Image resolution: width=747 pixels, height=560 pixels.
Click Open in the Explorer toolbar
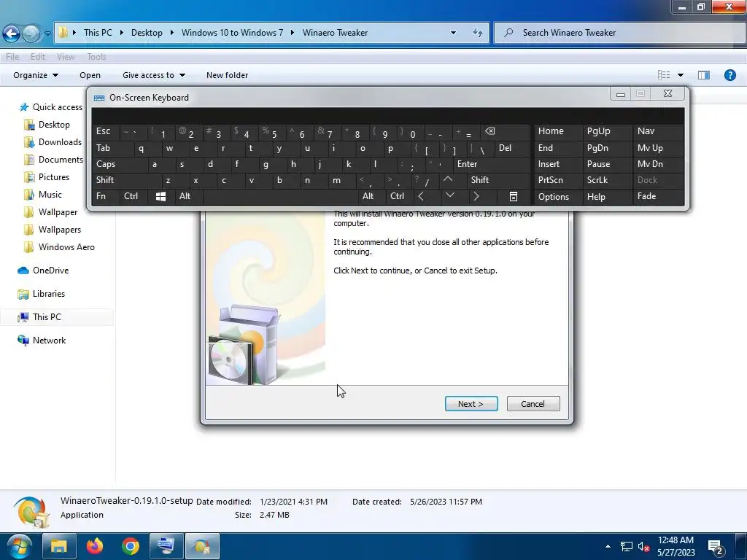(90, 75)
